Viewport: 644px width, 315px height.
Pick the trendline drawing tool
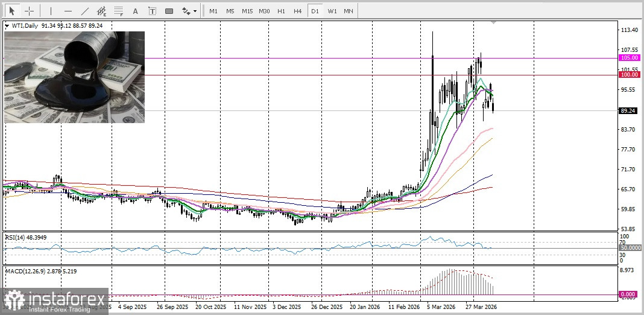tap(84, 11)
